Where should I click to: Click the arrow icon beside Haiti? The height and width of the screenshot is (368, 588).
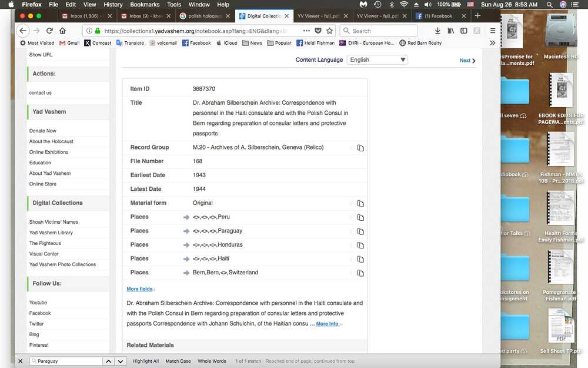[x=186, y=258]
